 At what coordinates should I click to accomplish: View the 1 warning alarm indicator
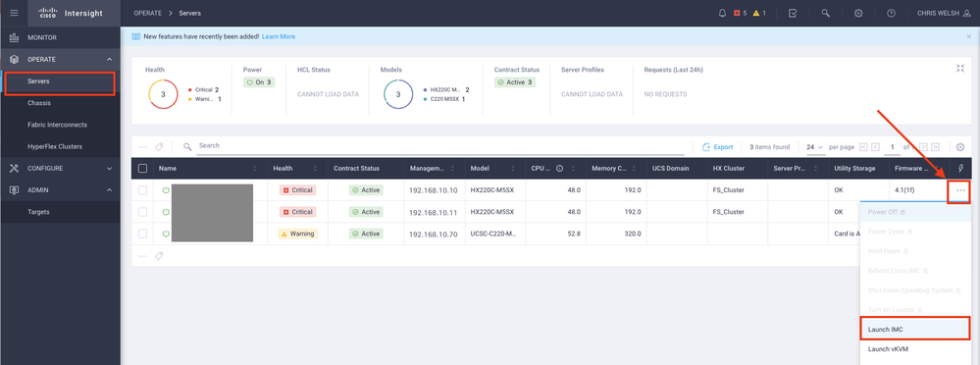coord(759,13)
